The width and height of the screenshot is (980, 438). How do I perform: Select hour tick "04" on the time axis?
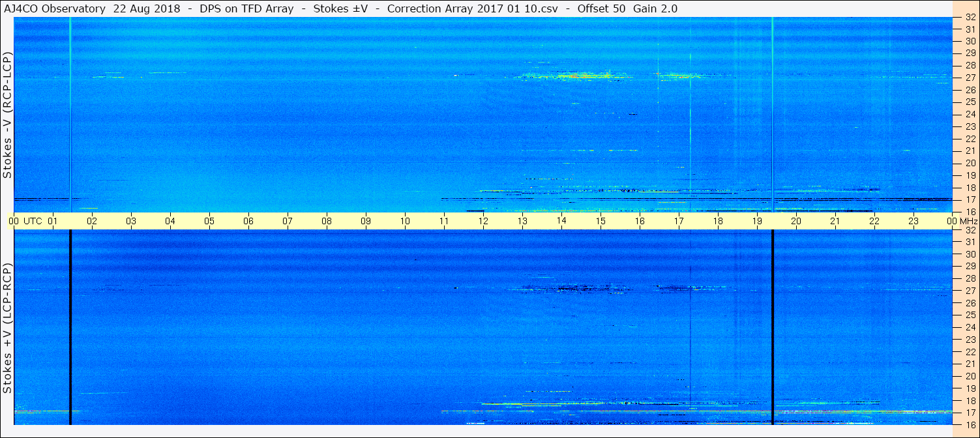(x=170, y=221)
